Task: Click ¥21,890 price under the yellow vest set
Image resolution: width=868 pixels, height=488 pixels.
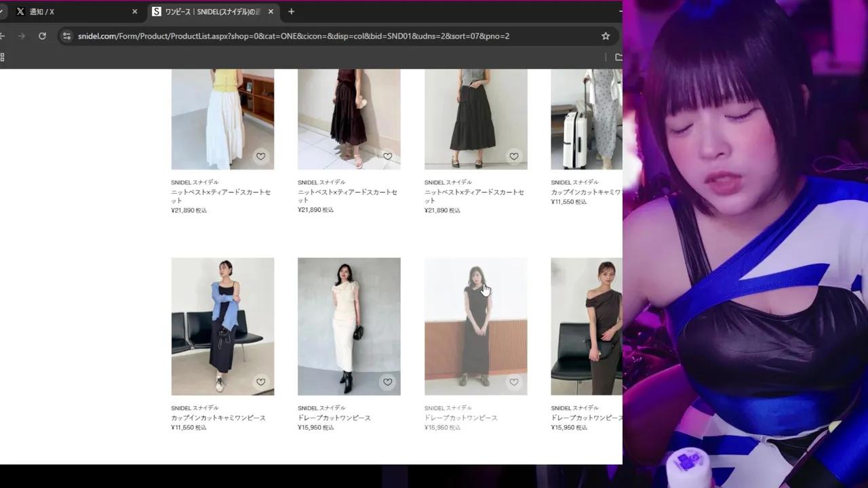Action: tap(189, 210)
